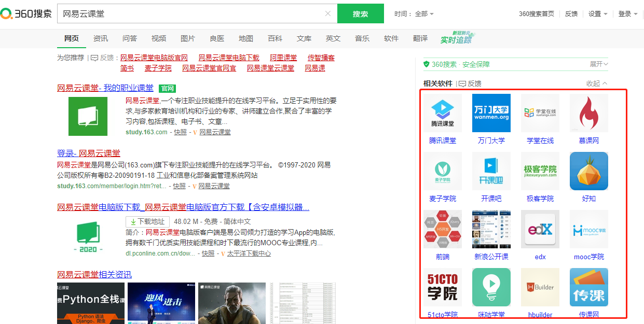Click the 咪咕学堂 lightbulb icon
Image resolution: width=644 pixels, height=324 pixels.
click(x=491, y=287)
